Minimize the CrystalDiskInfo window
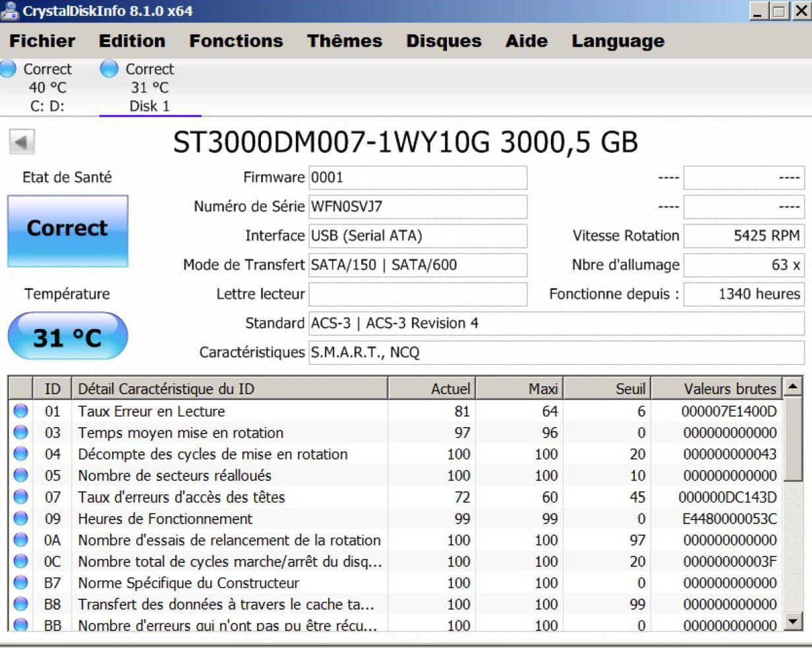Image resolution: width=812 pixels, height=648 pixels. pos(759,11)
